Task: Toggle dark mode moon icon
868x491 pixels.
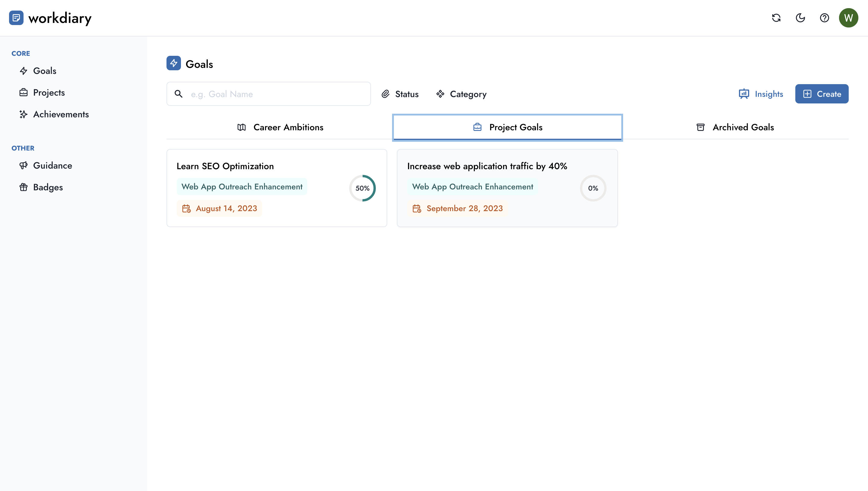Action: tap(800, 18)
